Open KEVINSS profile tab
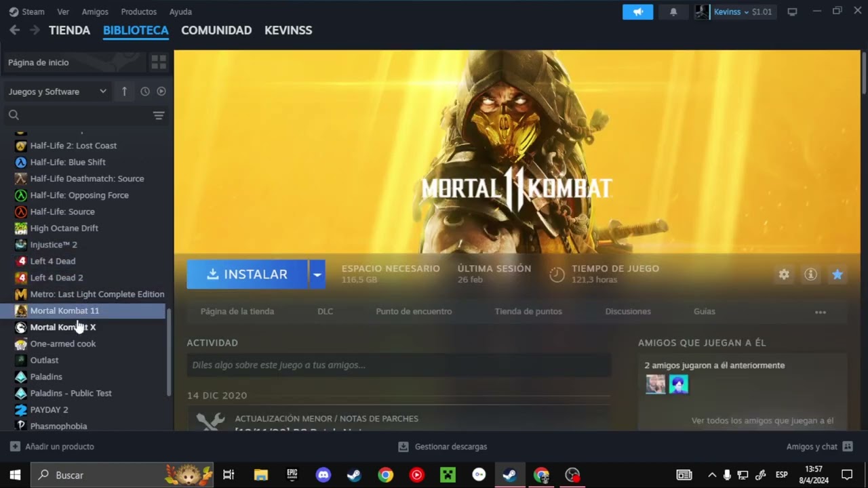The image size is (868, 488). (x=288, y=30)
